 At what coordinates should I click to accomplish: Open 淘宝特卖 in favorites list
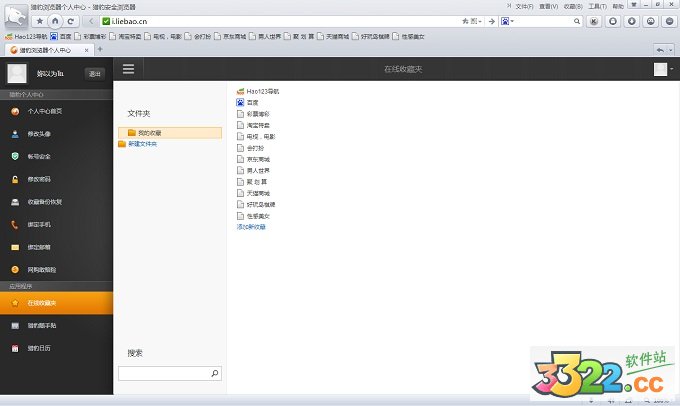(x=253, y=125)
